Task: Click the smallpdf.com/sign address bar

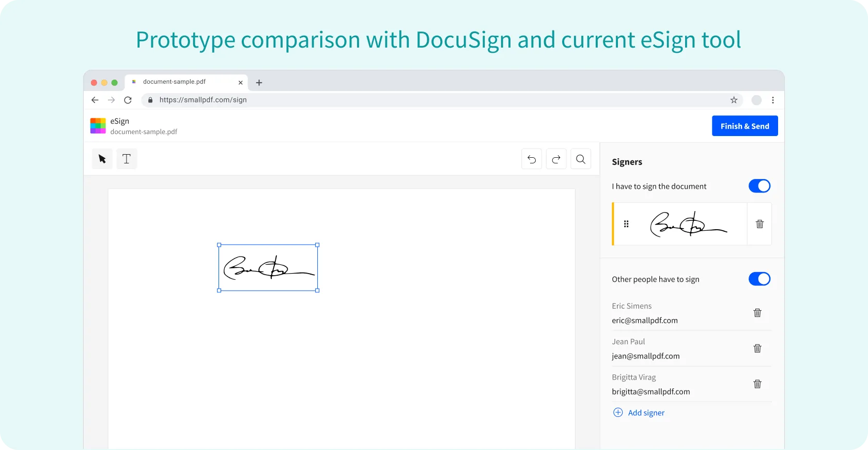Action: (413, 100)
